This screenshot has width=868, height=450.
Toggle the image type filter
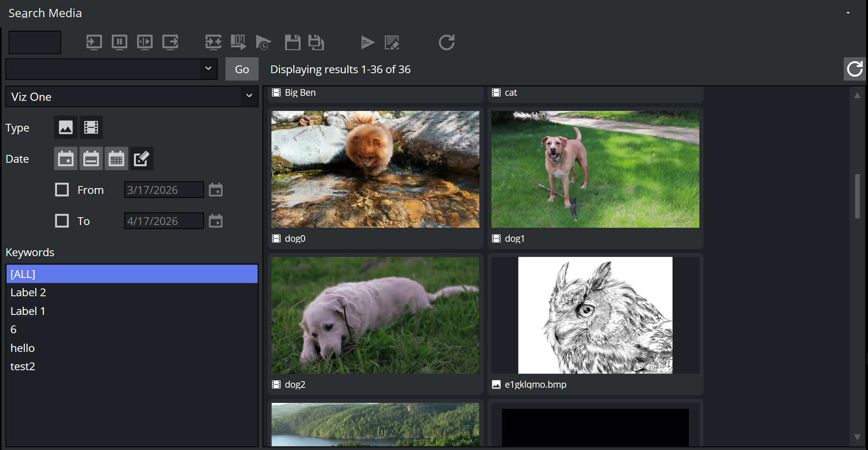click(x=66, y=127)
